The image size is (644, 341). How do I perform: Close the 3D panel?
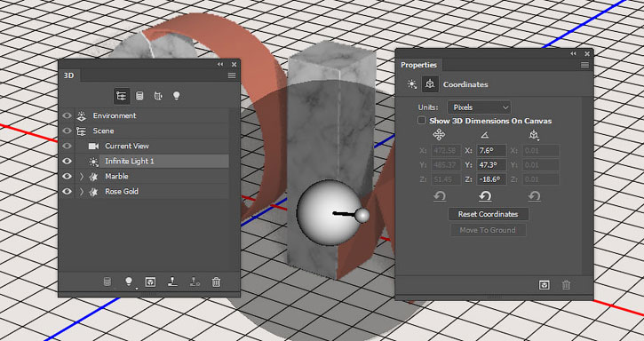(234, 65)
